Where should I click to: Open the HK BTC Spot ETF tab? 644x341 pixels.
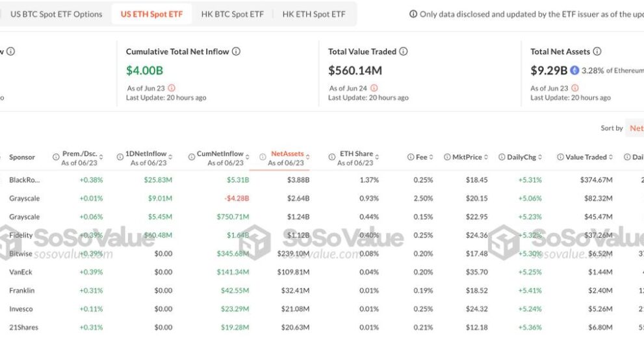point(233,14)
